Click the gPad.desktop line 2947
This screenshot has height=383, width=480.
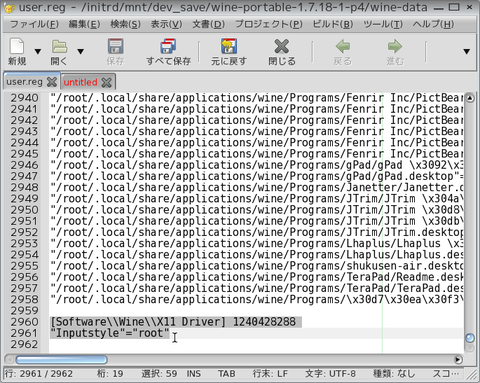pyautogui.click(x=256, y=176)
